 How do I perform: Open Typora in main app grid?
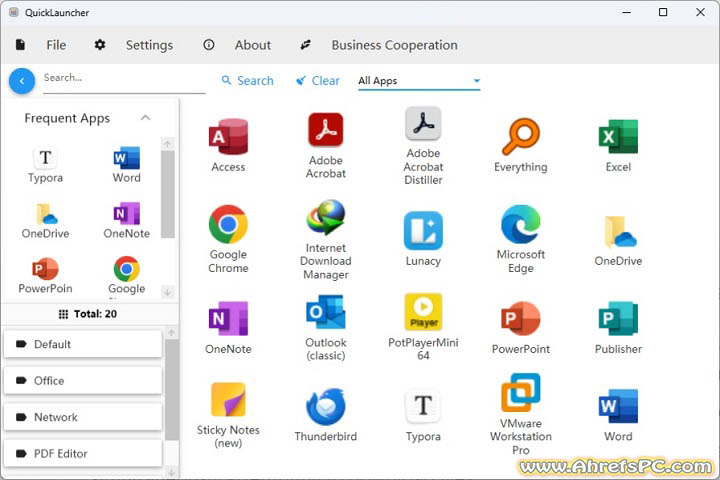click(x=423, y=416)
